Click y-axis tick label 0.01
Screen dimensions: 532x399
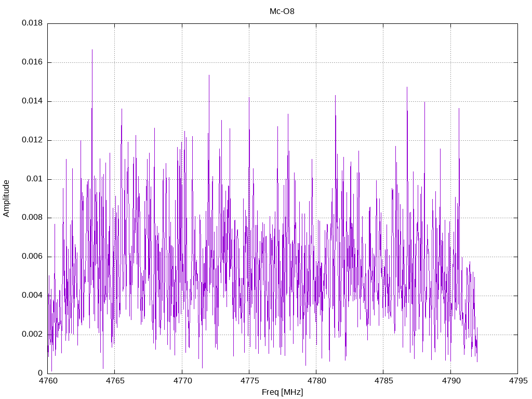[x=35, y=179]
